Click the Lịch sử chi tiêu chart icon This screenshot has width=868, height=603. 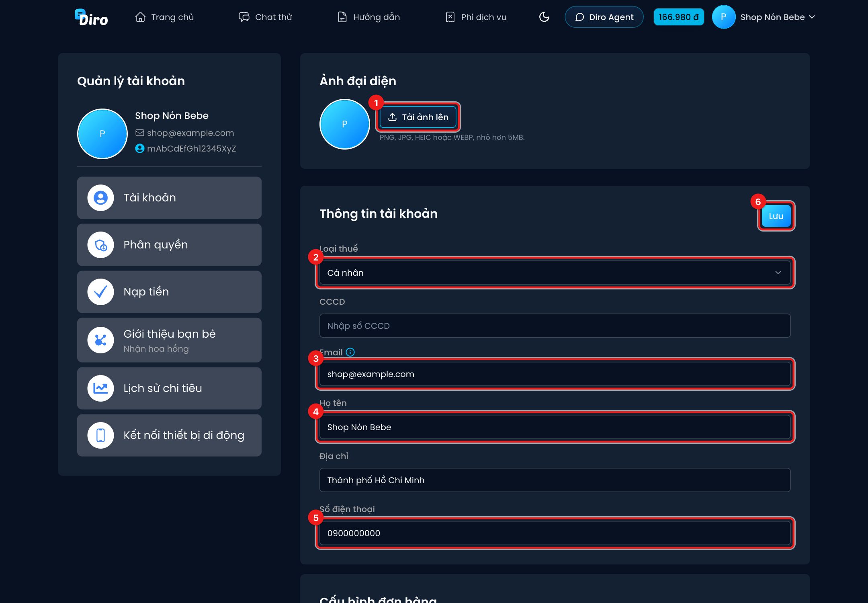[100, 388]
